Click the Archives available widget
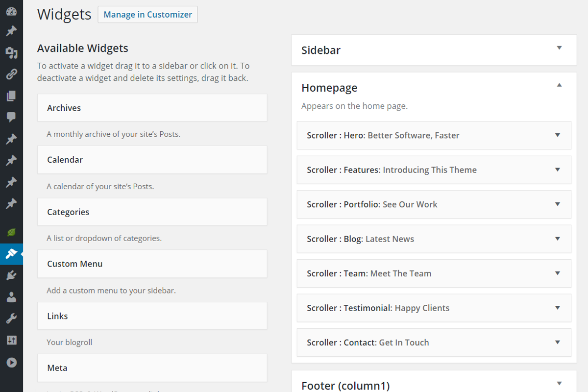Image resolution: width=588 pixels, height=392 pixels. pos(152,108)
